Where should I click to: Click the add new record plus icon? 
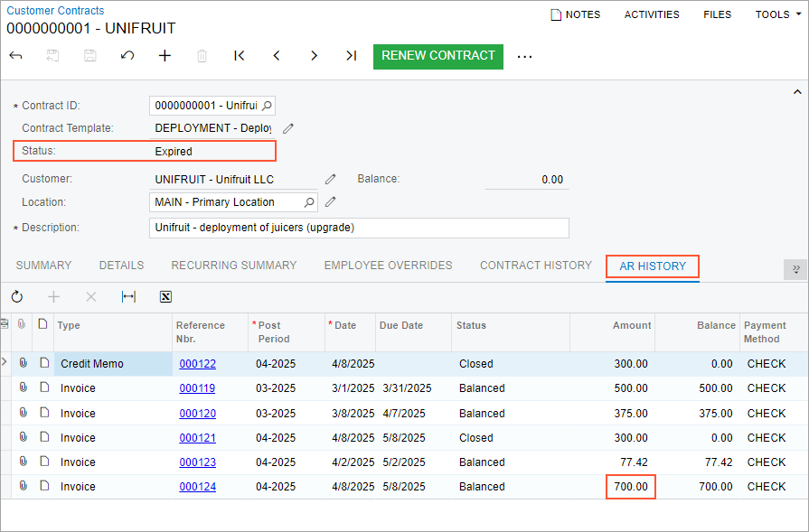point(165,56)
